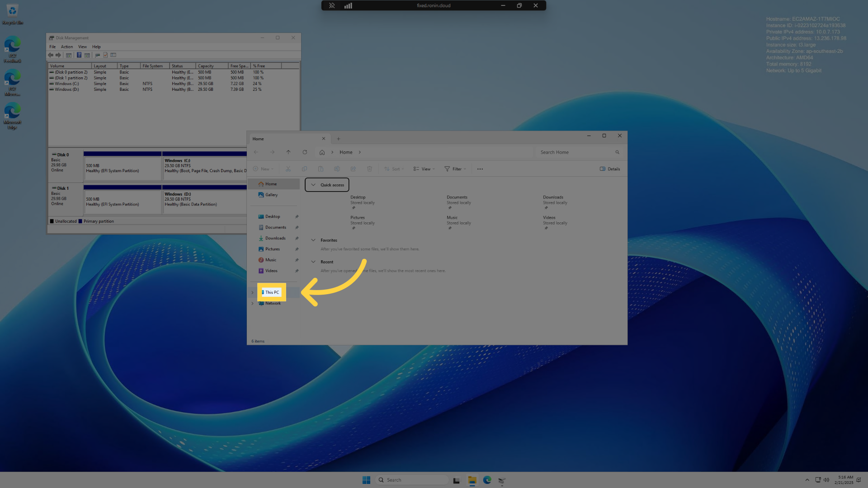The image size is (868, 488).
Task: Open Network in the navigation pane
Action: (273, 303)
